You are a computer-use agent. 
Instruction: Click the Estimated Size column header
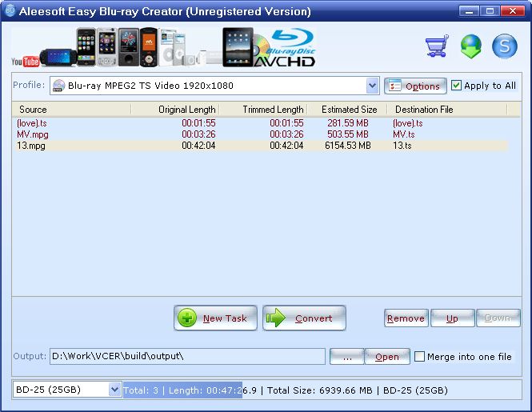coord(349,110)
